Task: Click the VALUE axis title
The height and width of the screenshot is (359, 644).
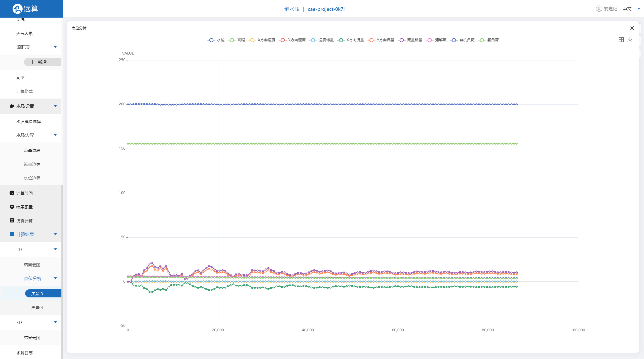Action: 128,53
